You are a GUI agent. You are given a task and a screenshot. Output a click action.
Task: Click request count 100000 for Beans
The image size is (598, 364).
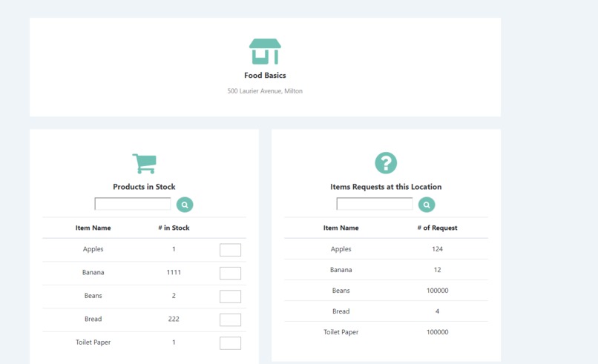(438, 291)
